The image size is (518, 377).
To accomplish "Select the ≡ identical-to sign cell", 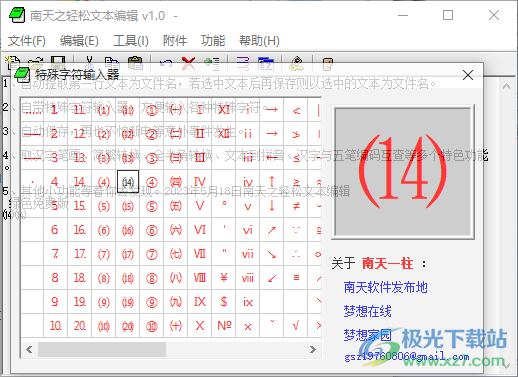I will pyautogui.click(x=296, y=278).
